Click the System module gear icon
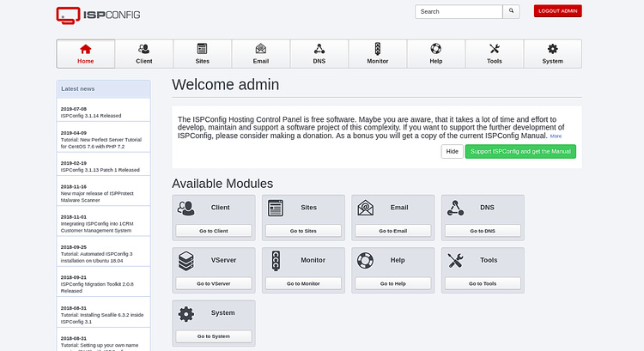Image resolution: width=644 pixels, height=351 pixels. (x=186, y=313)
